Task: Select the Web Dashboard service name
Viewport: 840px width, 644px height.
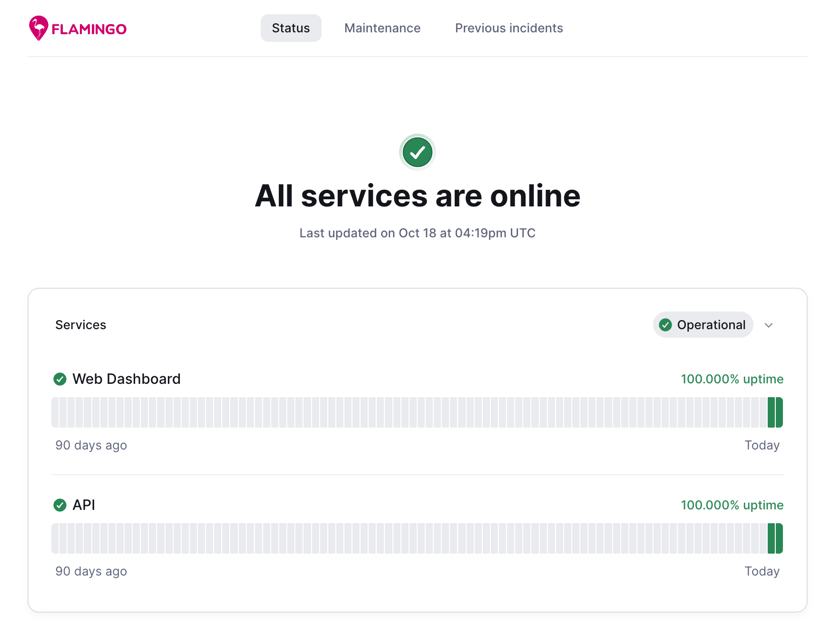Action: [x=126, y=379]
